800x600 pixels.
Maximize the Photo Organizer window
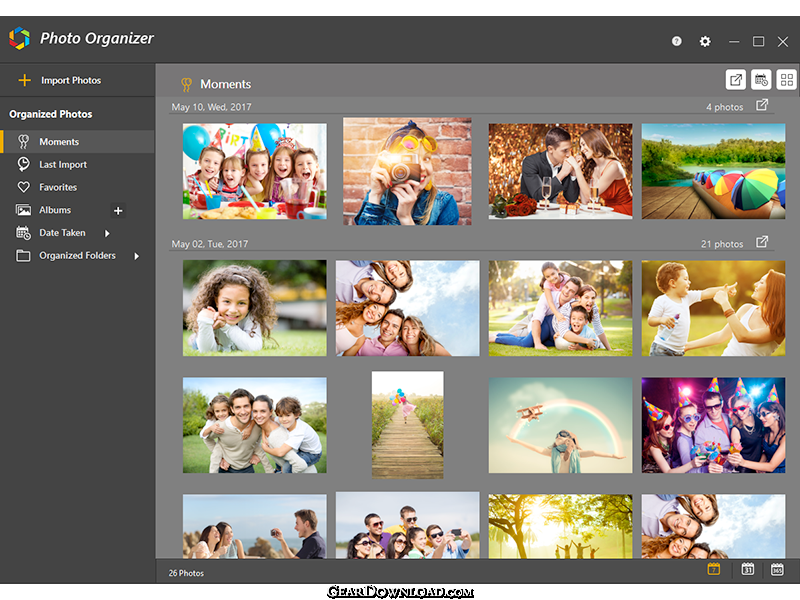click(x=759, y=41)
